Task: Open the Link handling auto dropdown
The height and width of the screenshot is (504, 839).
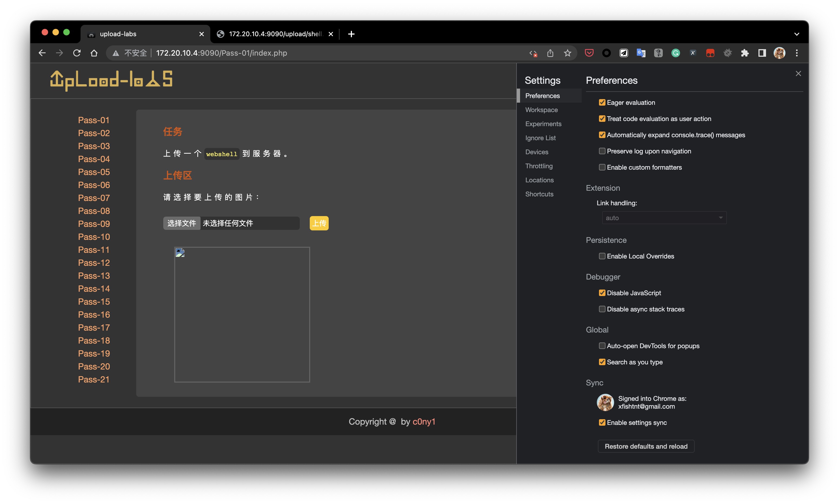Action: [x=664, y=218]
